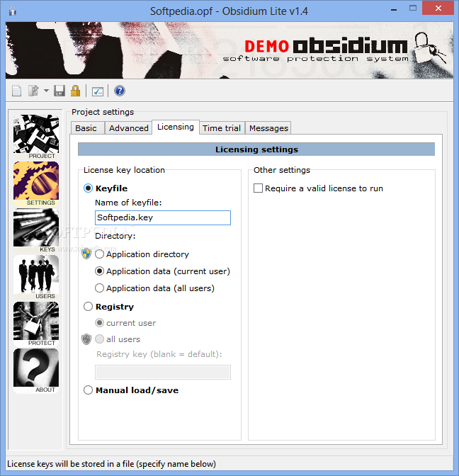Click the UAC shield icon near Application directory

pos(86,254)
